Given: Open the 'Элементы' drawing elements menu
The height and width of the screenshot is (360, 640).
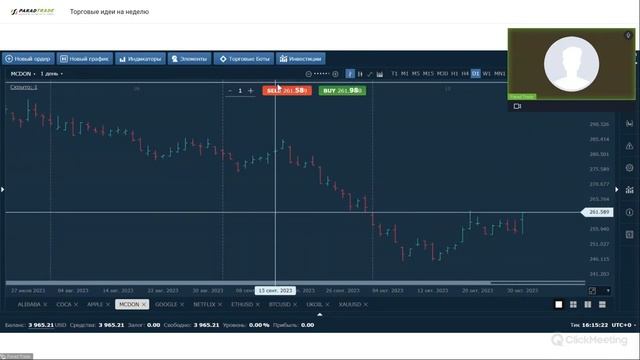Looking at the screenshot, I should click(189, 59).
